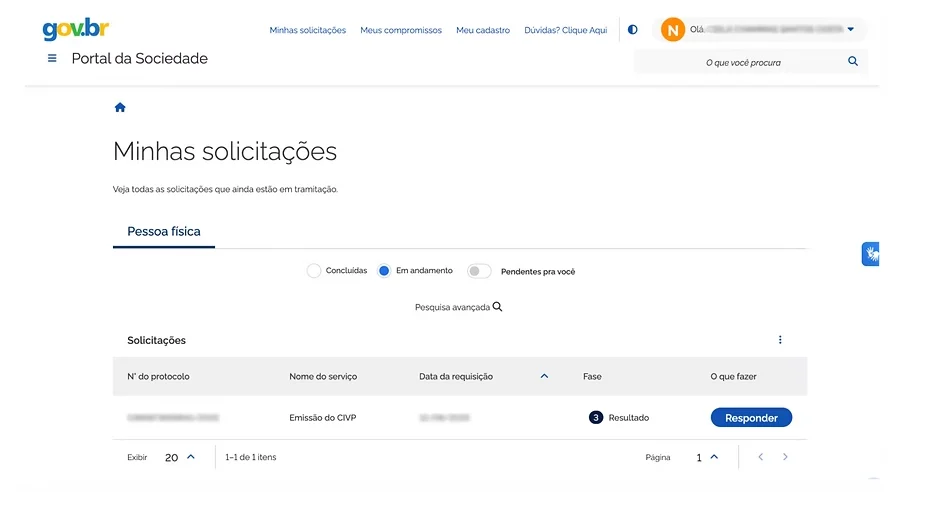Select the Em andamento radio button

384,271
